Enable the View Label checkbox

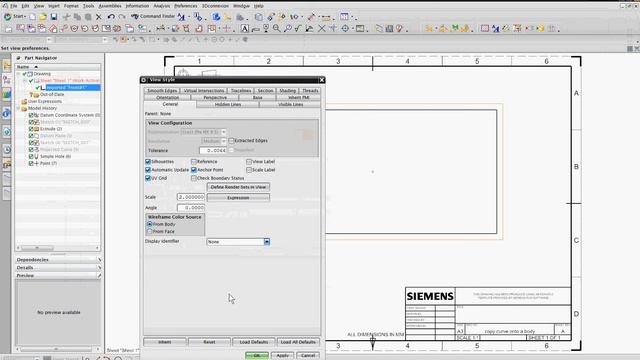coord(249,162)
